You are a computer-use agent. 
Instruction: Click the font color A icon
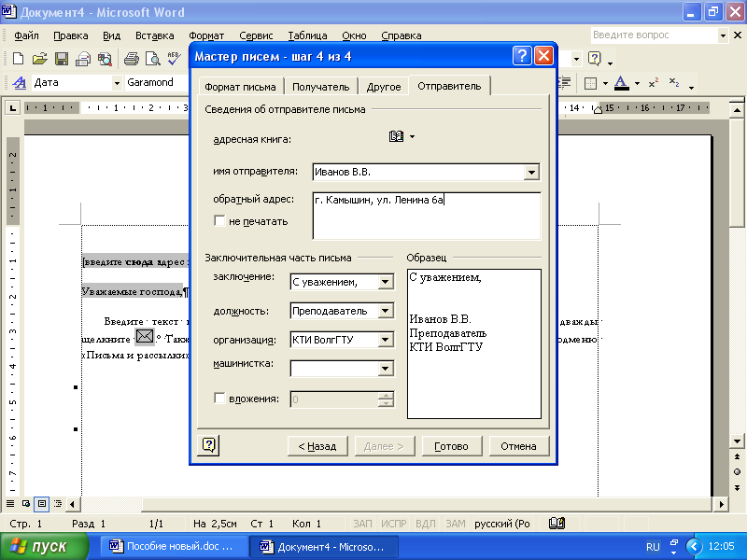tap(621, 83)
